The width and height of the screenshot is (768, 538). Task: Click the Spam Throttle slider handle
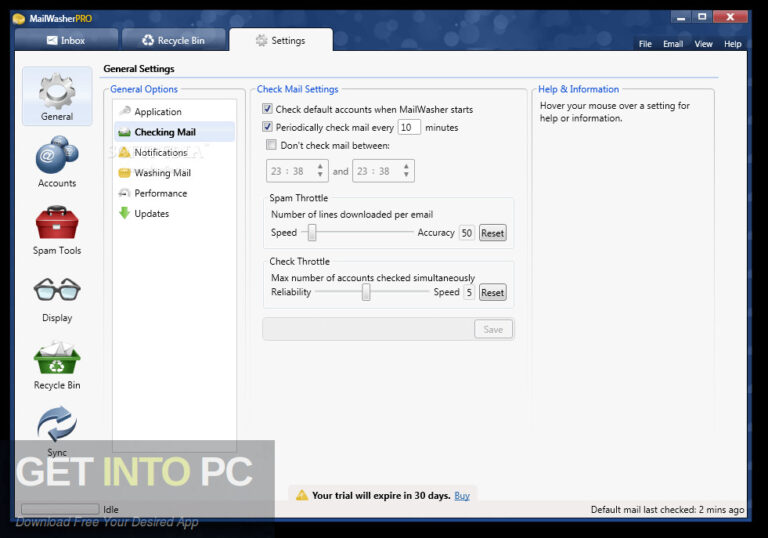tap(312, 232)
